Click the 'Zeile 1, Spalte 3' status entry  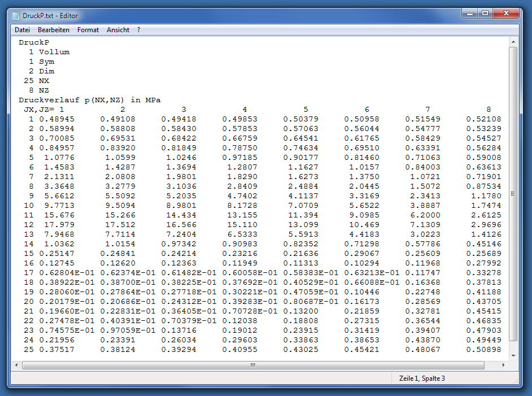coord(422,378)
